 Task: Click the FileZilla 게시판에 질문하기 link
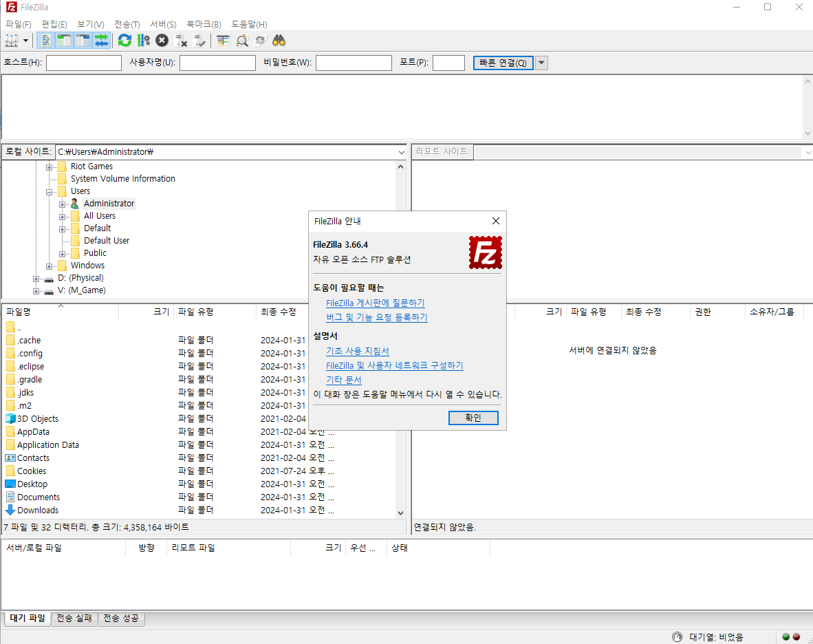click(x=376, y=303)
